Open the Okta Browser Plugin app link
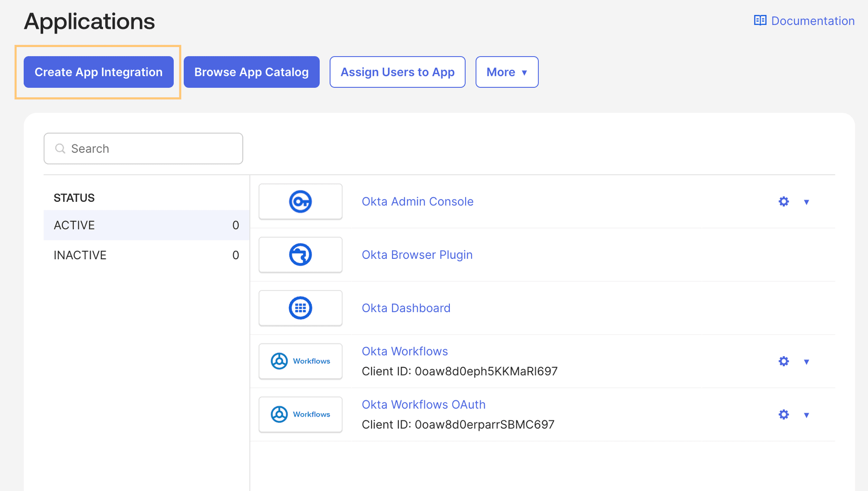 coord(417,254)
